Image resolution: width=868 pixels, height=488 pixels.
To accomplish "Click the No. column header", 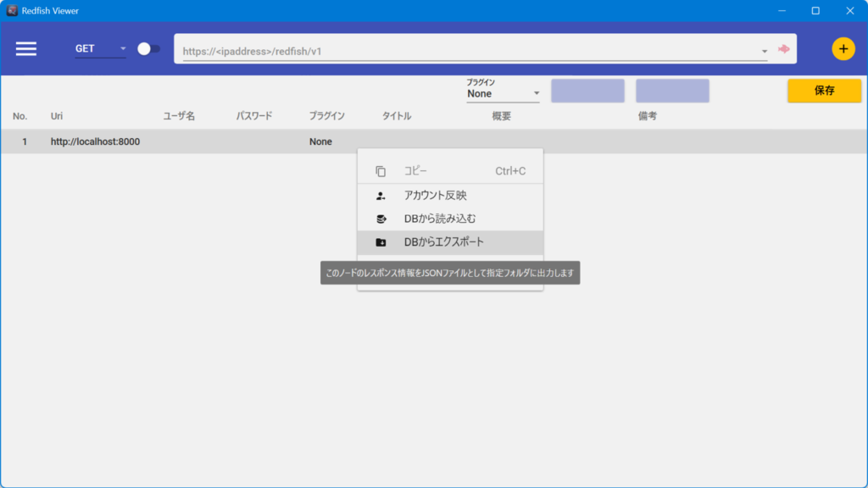I will (x=20, y=116).
